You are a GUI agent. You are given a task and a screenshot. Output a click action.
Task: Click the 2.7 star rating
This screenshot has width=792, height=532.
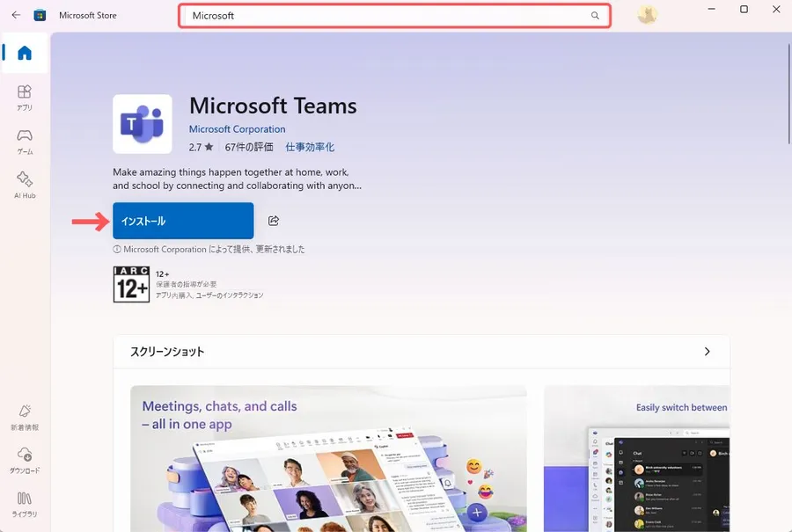point(201,147)
